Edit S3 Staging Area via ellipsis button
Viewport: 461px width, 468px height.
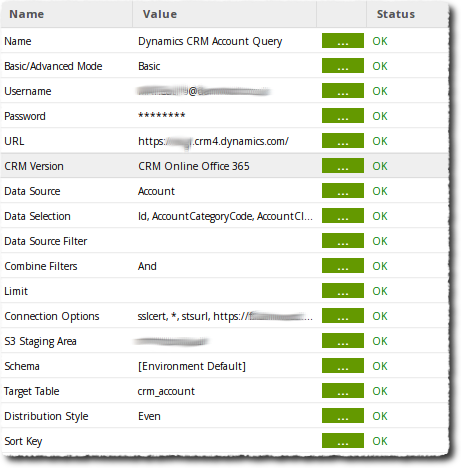pos(343,341)
